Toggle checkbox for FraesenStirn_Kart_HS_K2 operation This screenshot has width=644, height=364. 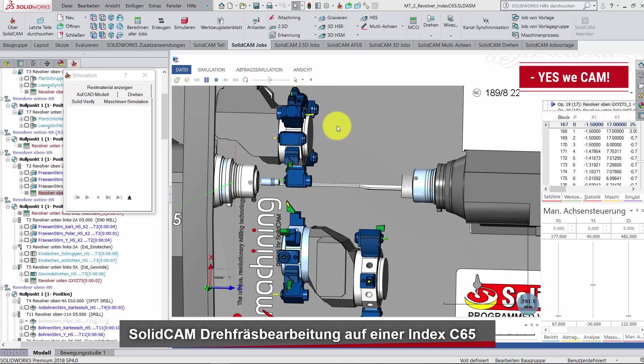pyautogui.click(x=27, y=227)
